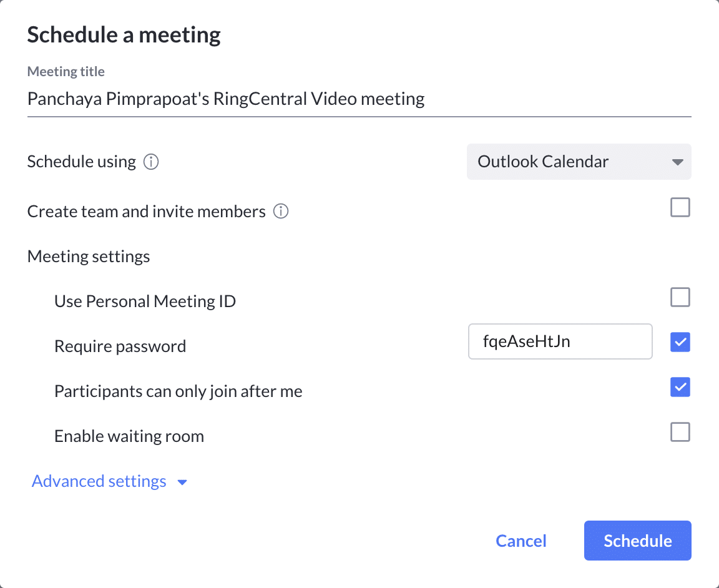Click the Require password label text
Screen dimensions: 719x588
pyautogui.click(x=120, y=346)
